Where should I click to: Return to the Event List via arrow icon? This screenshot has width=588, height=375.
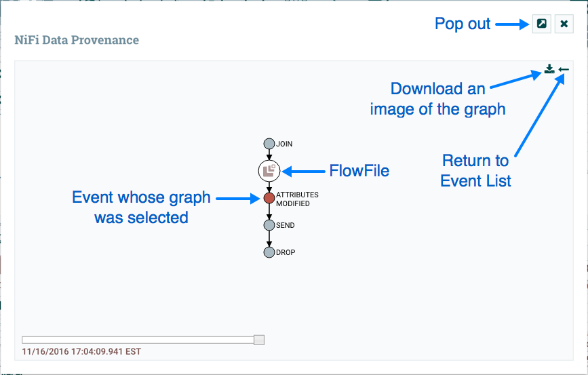(564, 70)
